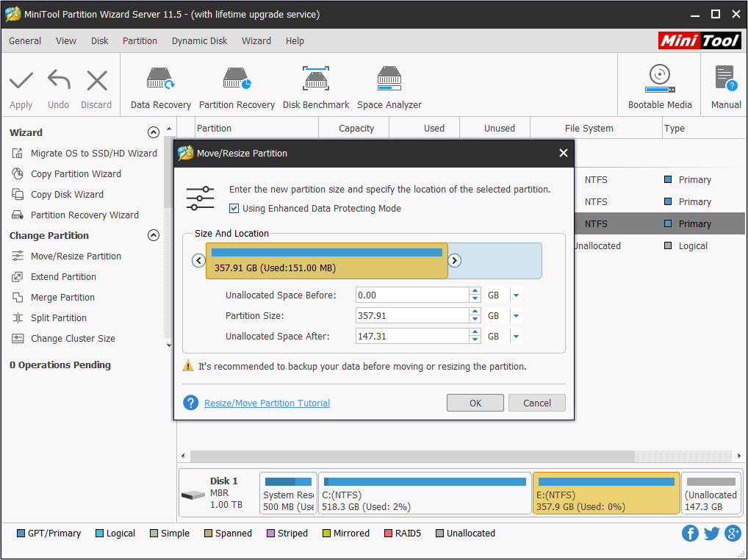
Task: Click right arrow handle of partition bar
Action: 455,260
